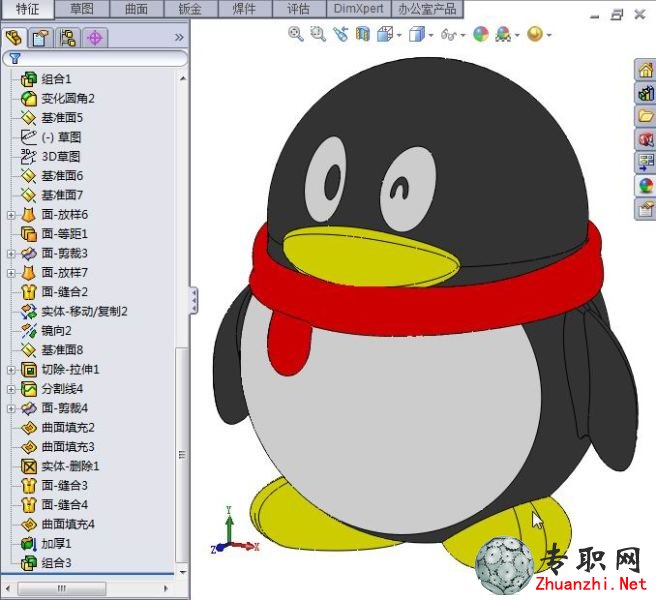Viewport: 656px width, 600px height.
Task: Open Appearances color ball icon in task pane
Action: (646, 185)
